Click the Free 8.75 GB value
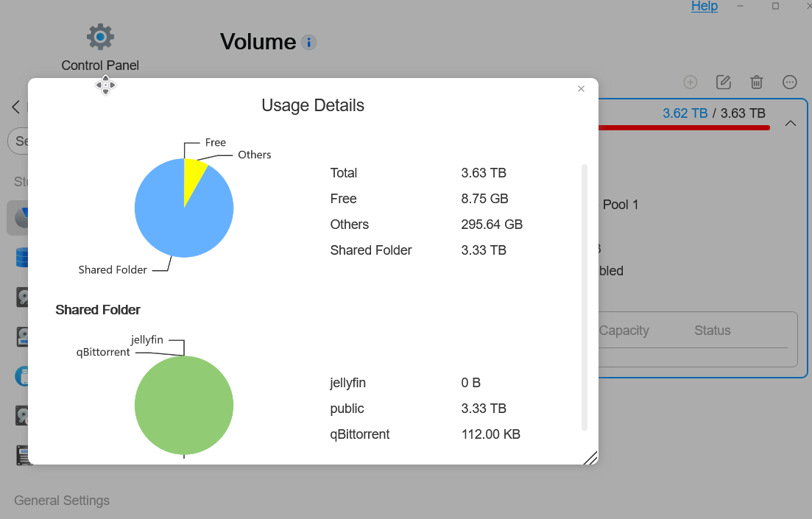The width and height of the screenshot is (812, 519). [x=484, y=199]
